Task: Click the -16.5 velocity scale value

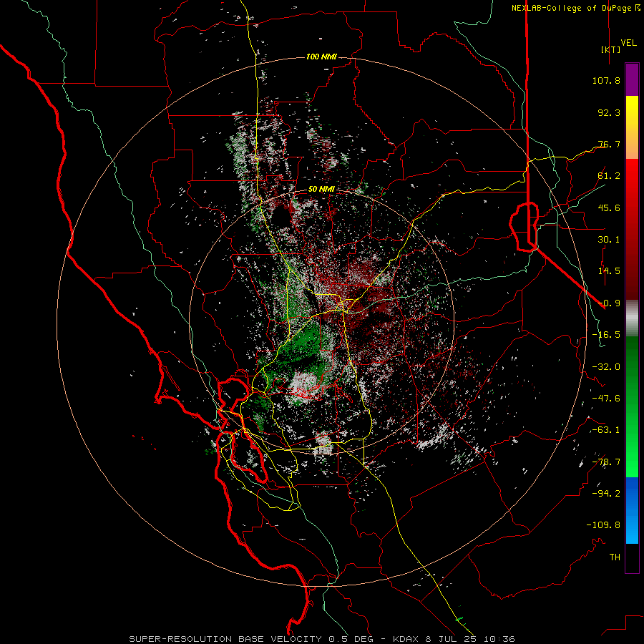Action: tap(606, 335)
